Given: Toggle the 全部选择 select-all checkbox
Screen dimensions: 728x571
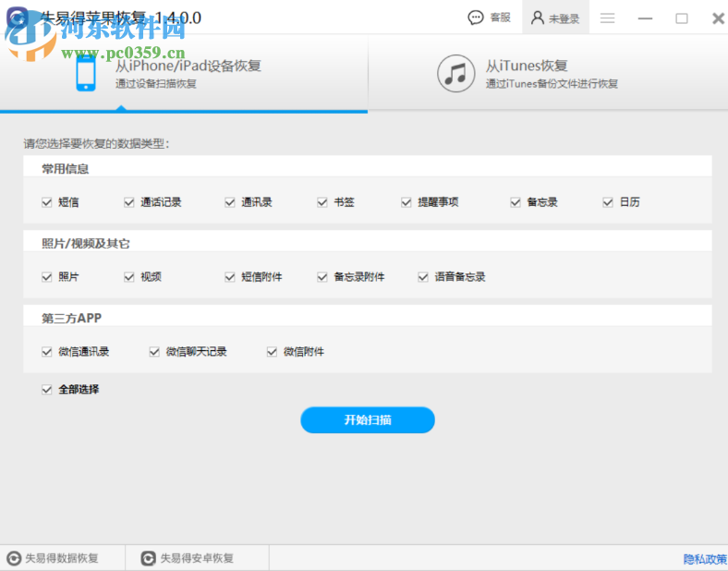Looking at the screenshot, I should click(47, 390).
